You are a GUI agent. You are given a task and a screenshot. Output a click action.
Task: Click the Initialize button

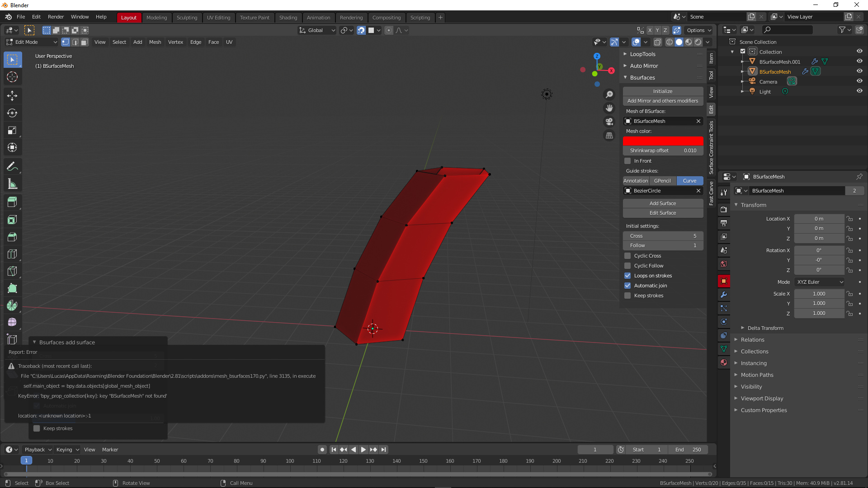(663, 91)
